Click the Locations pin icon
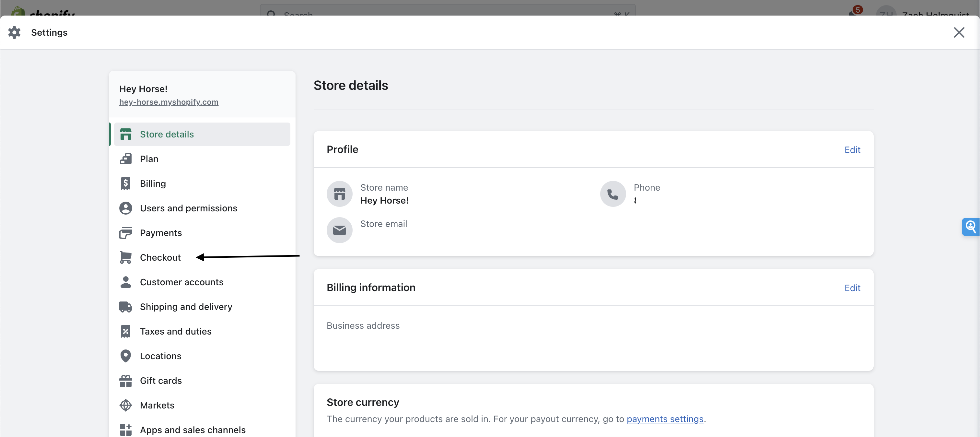This screenshot has height=437, width=980. point(125,356)
